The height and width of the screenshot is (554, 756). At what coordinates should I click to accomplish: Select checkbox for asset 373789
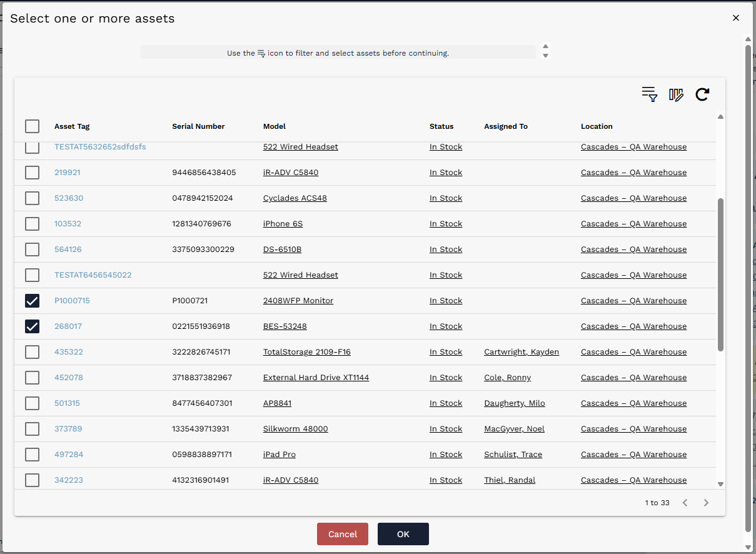[32, 429]
